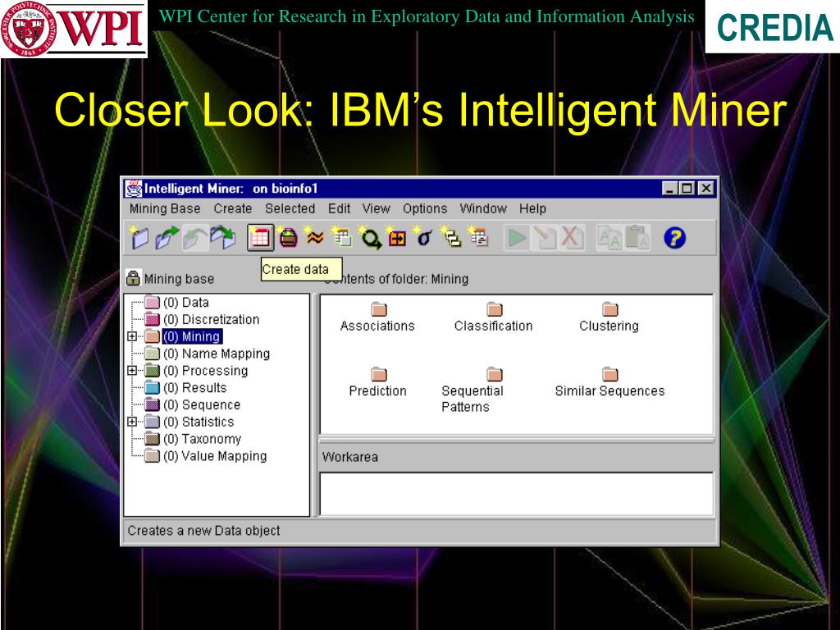Click the Create data table icon in toolbar
Viewport: 840px width, 630px height.
pos(260,237)
